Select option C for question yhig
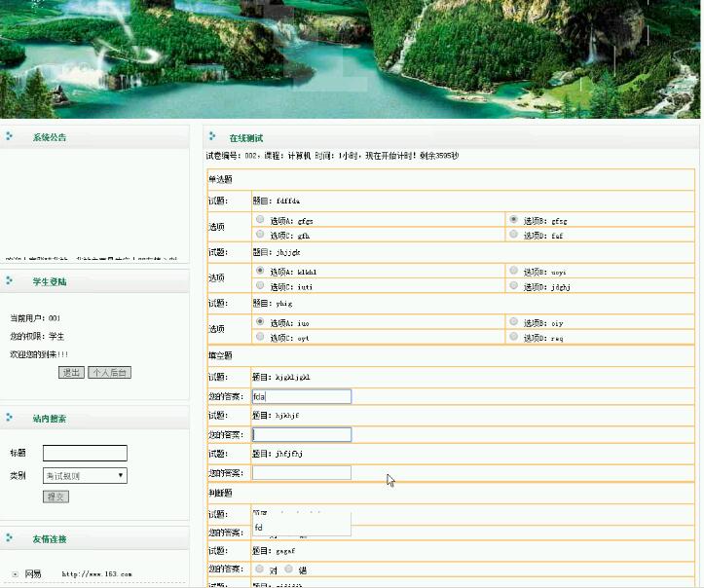Screen dimensions: 704x588 point(260,337)
